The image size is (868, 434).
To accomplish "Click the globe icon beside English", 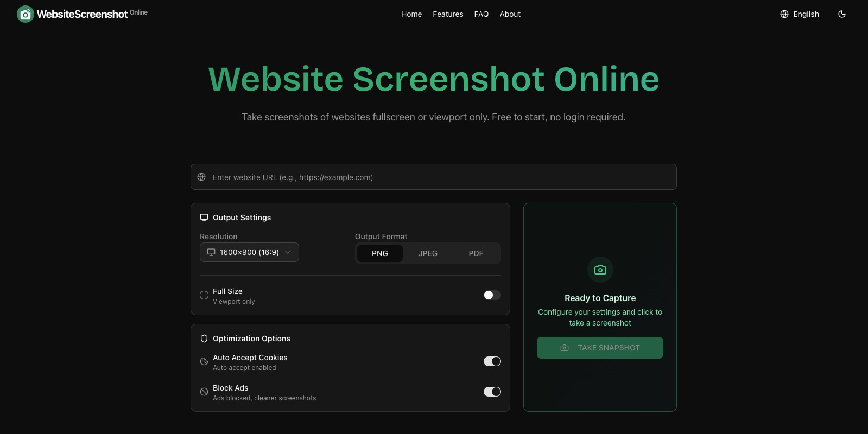I will (784, 14).
